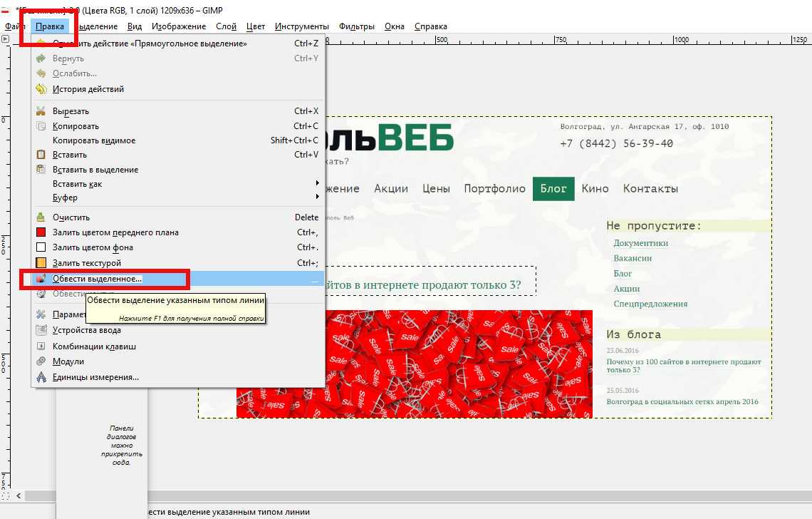Click the horizontal scrollbar left arrow
Image resolution: width=812 pixels, height=519 pixels.
click(18, 495)
